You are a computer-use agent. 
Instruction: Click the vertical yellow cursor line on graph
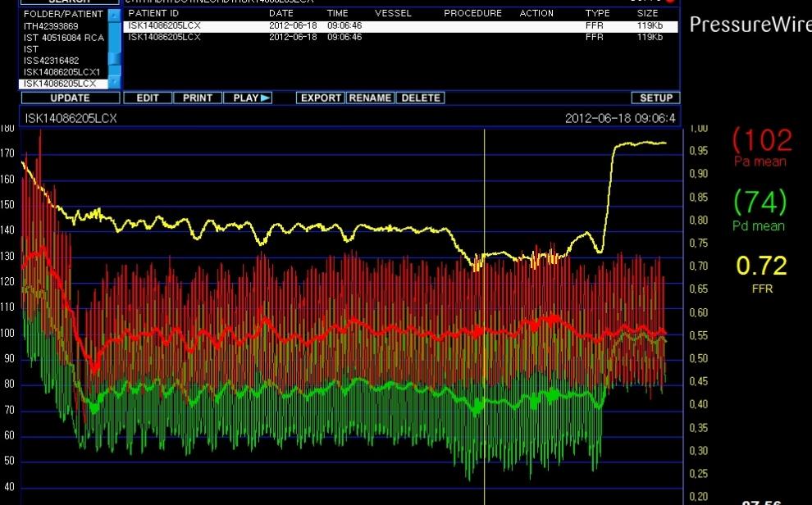484,316
